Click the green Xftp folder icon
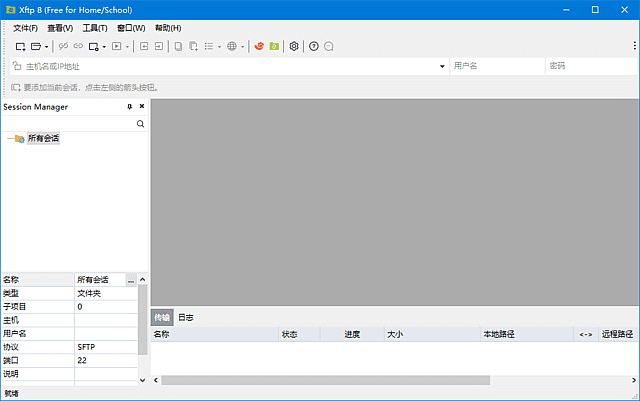The height and width of the screenshot is (401, 640). pyautogui.click(x=274, y=46)
